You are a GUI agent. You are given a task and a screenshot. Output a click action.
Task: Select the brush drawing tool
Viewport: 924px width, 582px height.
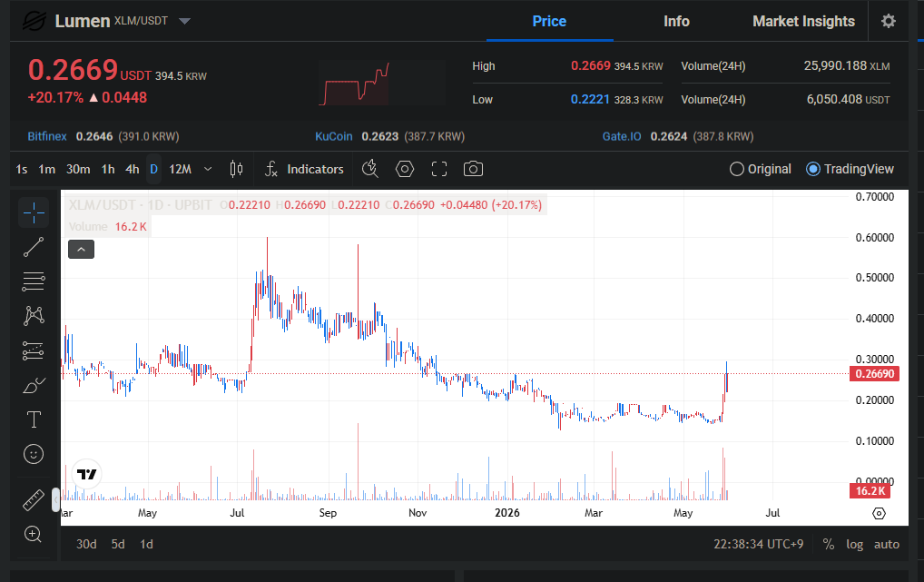[x=34, y=385]
